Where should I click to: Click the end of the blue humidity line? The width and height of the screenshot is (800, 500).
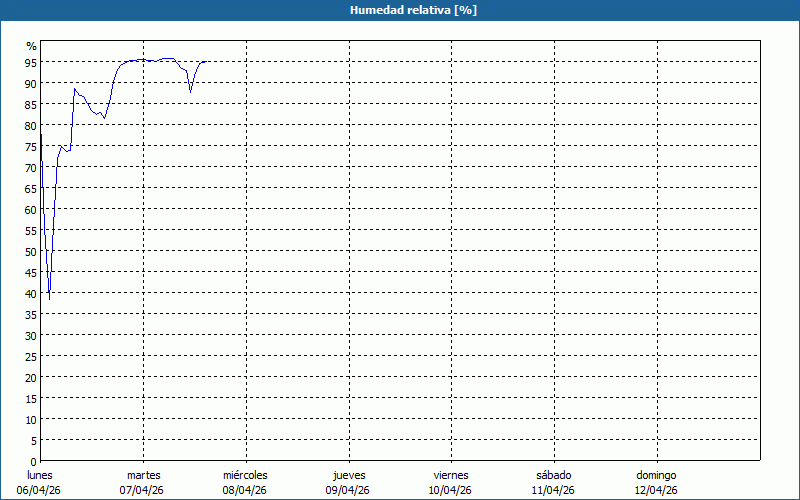206,62
